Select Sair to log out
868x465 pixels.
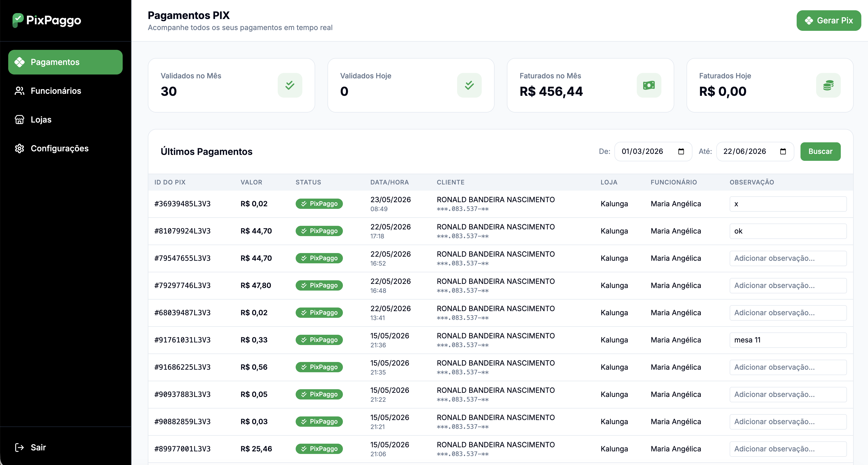click(x=65, y=448)
